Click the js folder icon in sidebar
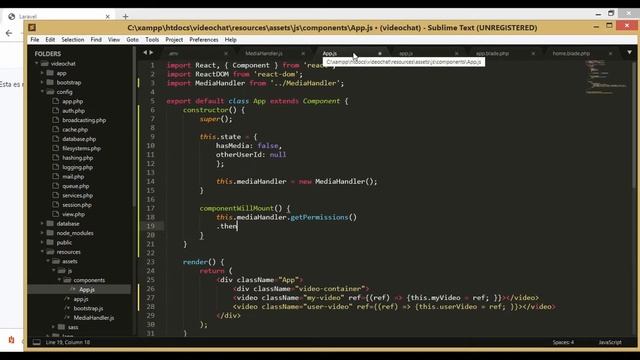The width and height of the screenshot is (640, 360). (x=62, y=271)
